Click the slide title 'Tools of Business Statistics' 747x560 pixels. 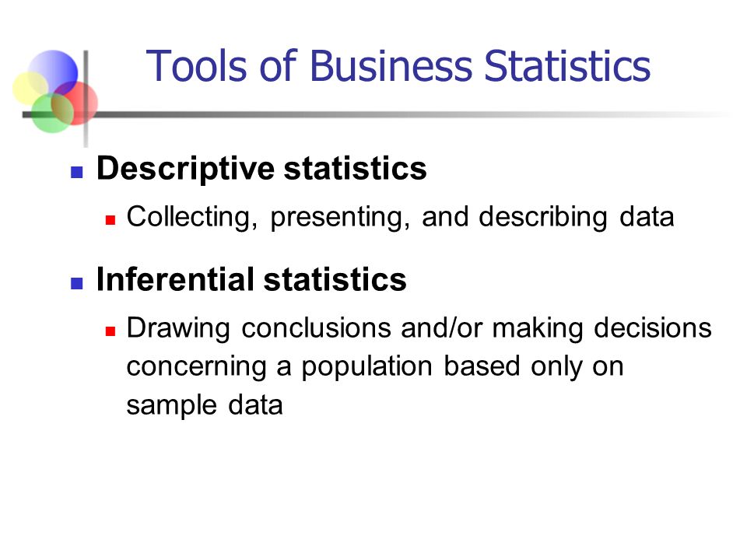click(398, 65)
